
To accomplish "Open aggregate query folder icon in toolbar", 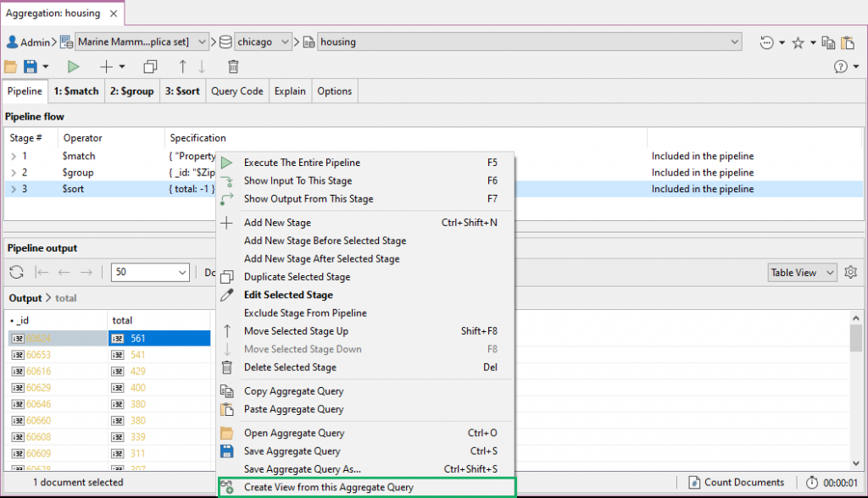I will pos(10,67).
